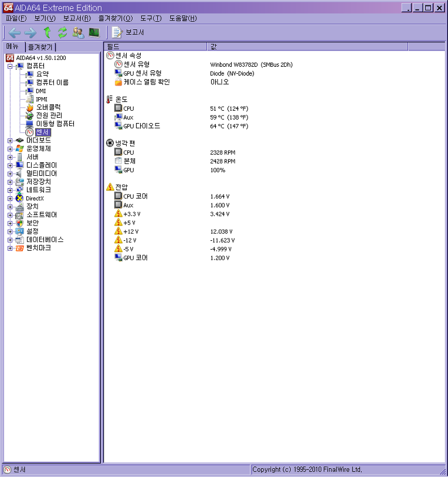Screen dimensions: 448x477
Task: Open the 도움말(H) menu
Action: tap(183, 18)
